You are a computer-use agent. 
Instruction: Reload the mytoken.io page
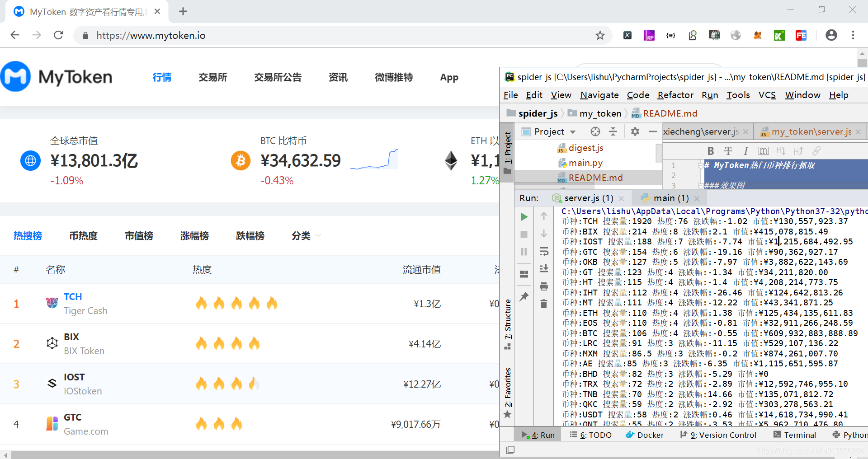pos(58,35)
